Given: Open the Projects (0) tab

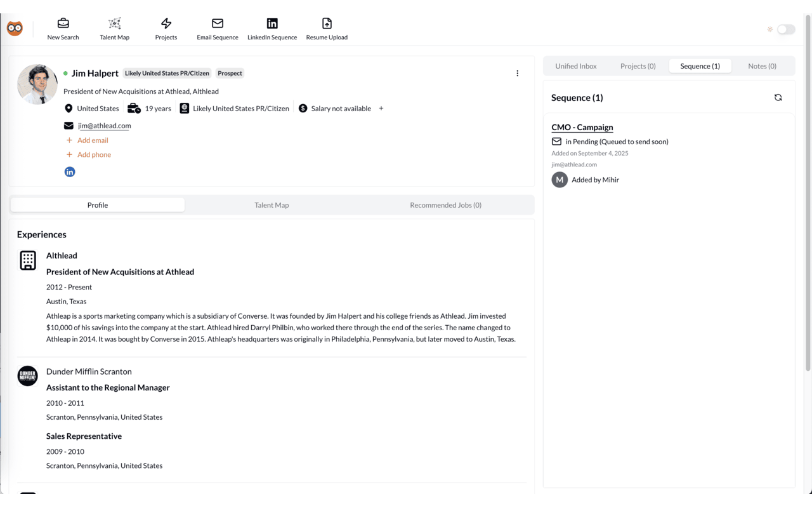Looking at the screenshot, I should point(638,66).
